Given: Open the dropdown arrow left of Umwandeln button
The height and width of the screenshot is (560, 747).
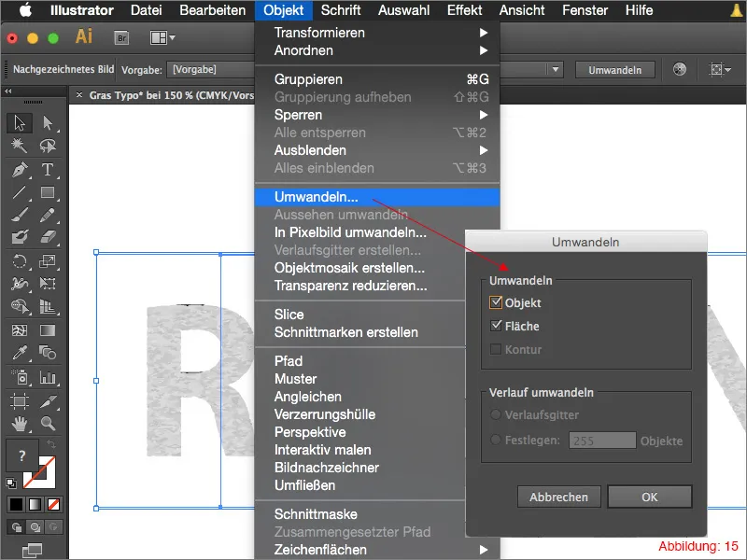Looking at the screenshot, I should tap(556, 69).
